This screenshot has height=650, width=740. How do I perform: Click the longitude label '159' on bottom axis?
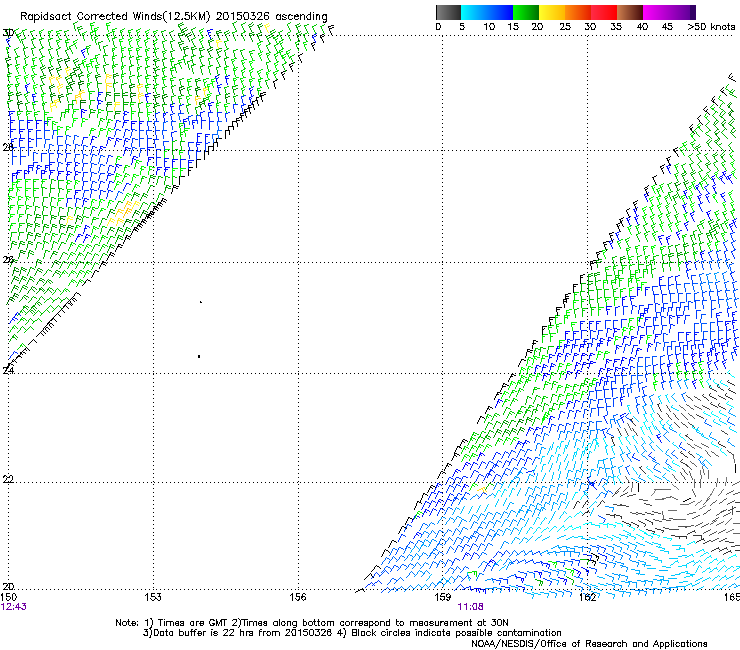click(443, 597)
